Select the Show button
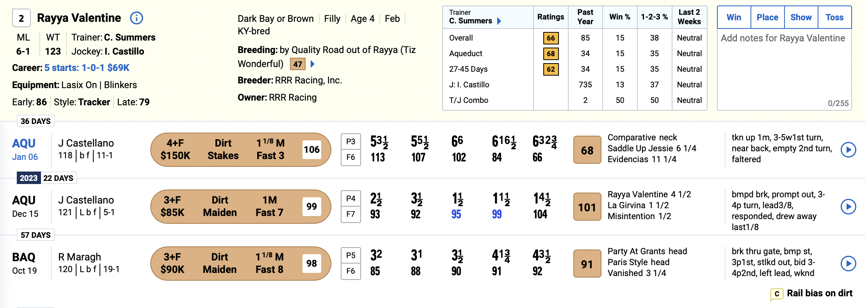 click(x=801, y=17)
